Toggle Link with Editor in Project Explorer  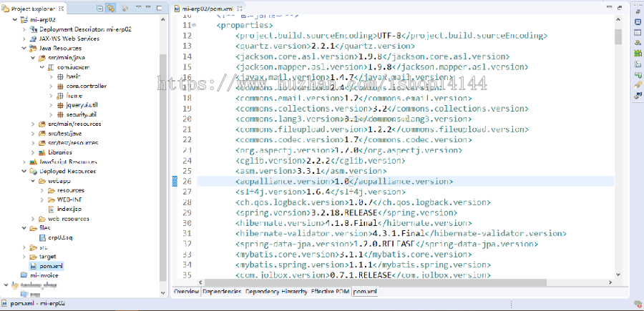110,9
